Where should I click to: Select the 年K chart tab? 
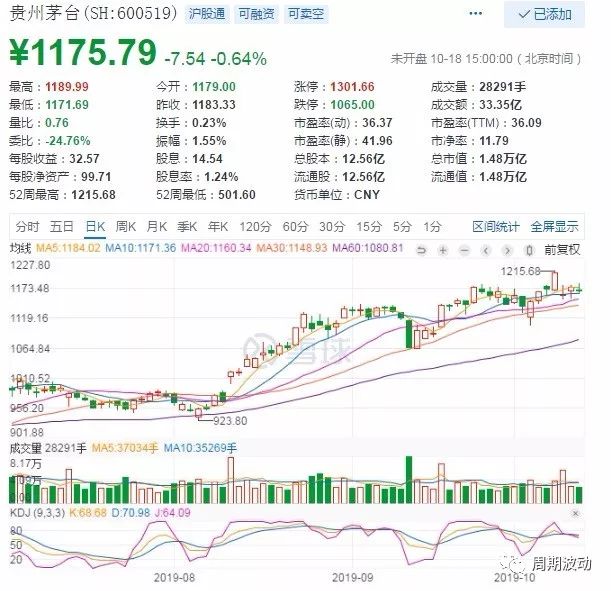tap(218, 226)
